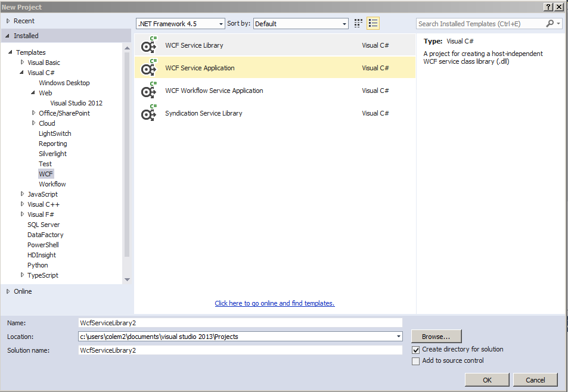Enable Add to source control checkbox

coord(416,361)
